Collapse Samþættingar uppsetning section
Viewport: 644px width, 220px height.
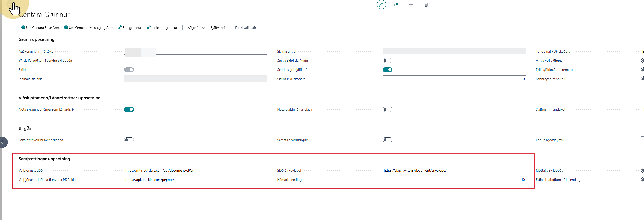pyautogui.click(x=44, y=159)
